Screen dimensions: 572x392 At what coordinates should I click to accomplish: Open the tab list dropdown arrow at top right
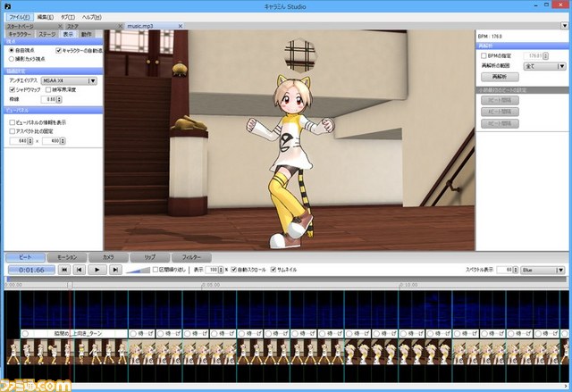point(564,26)
